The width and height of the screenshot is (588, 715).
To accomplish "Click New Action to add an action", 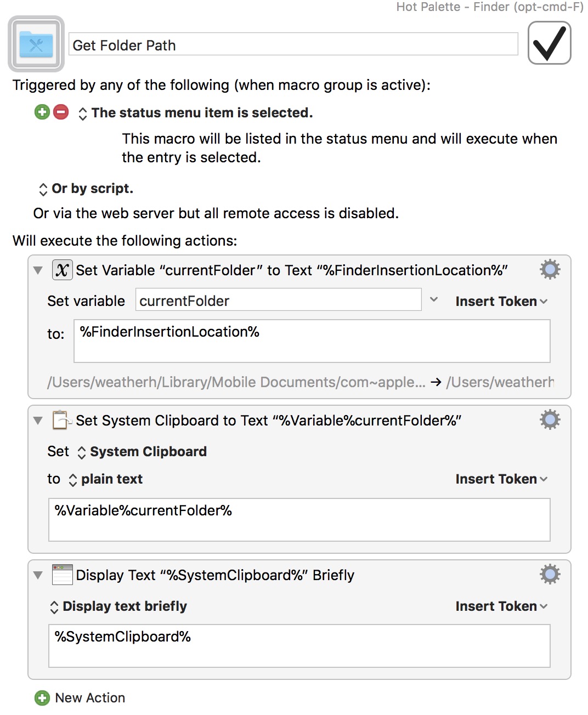I will [x=80, y=697].
